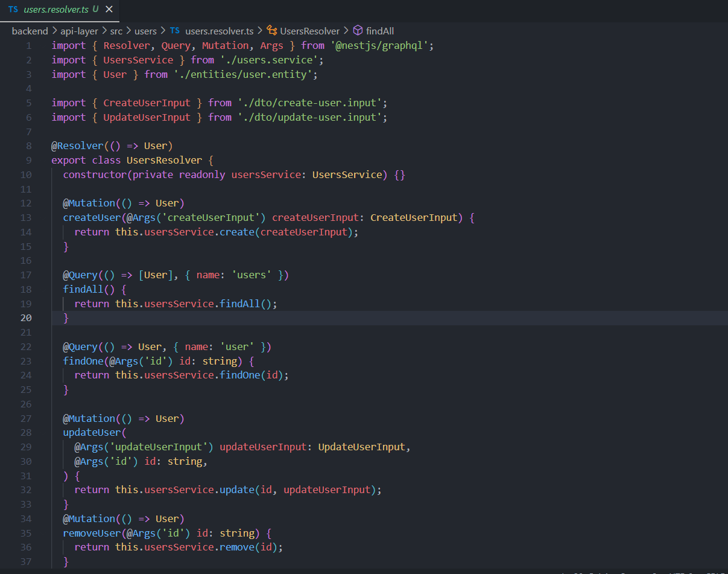
Task: Open the users.resolver.ts breadcrumb file segment
Action: [220, 31]
